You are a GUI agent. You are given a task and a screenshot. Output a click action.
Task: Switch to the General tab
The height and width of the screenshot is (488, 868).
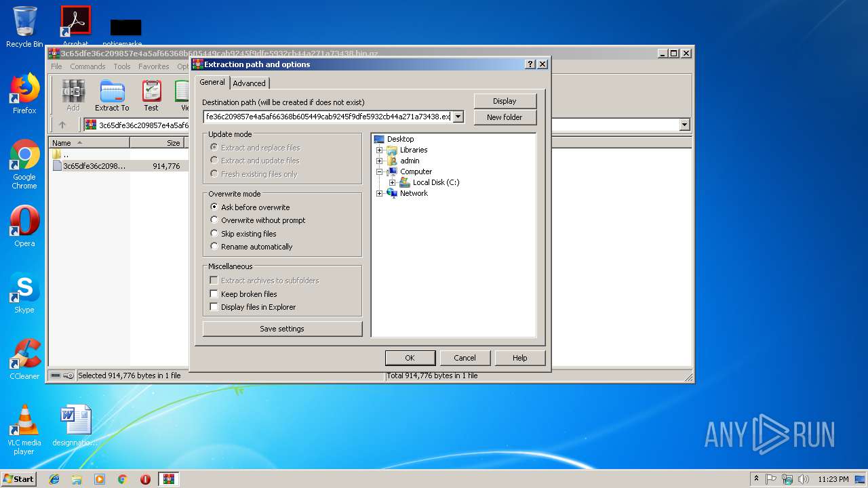(212, 82)
